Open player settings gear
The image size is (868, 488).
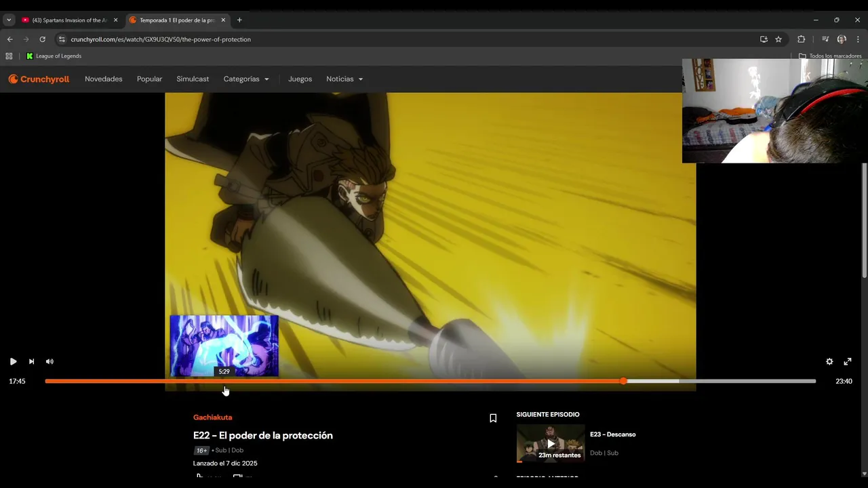(x=829, y=361)
